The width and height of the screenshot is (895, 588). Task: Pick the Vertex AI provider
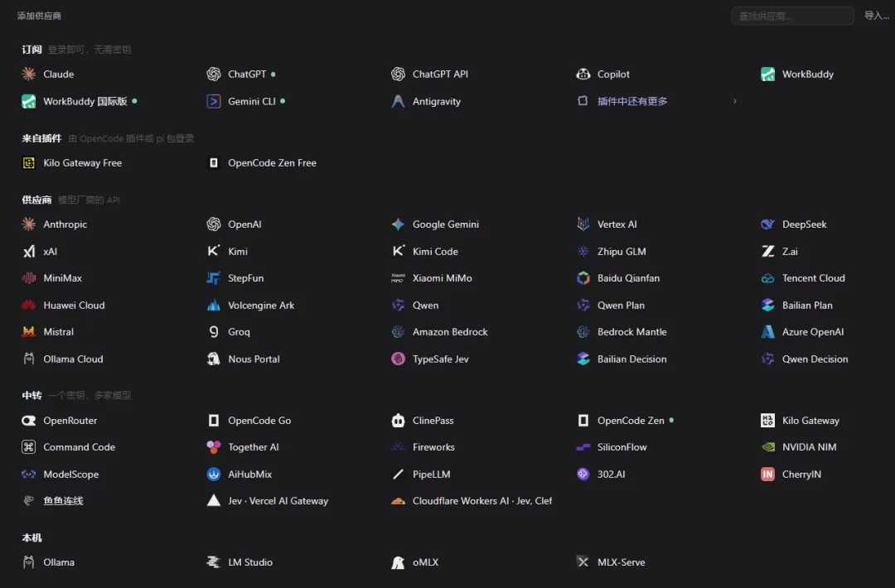(607, 224)
